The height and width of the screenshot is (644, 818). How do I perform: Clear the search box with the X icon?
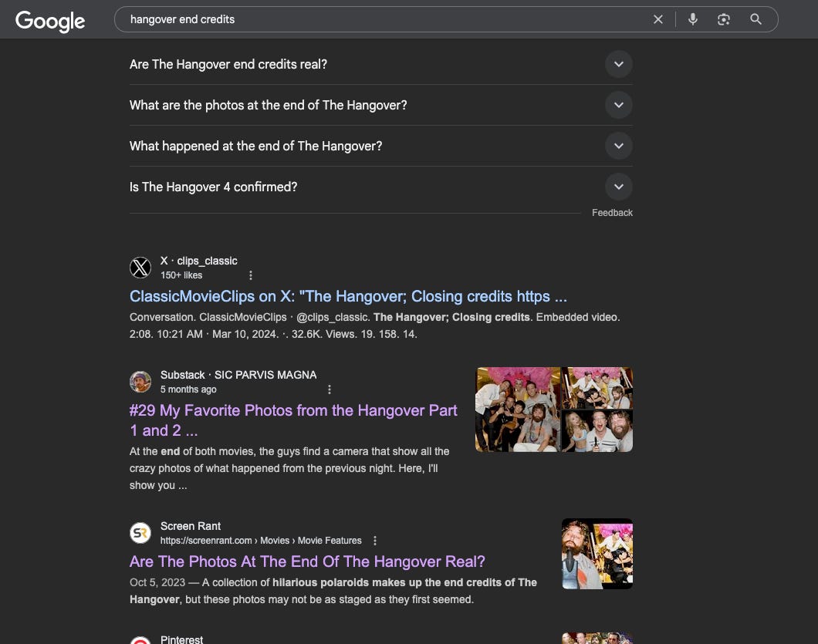pos(657,19)
